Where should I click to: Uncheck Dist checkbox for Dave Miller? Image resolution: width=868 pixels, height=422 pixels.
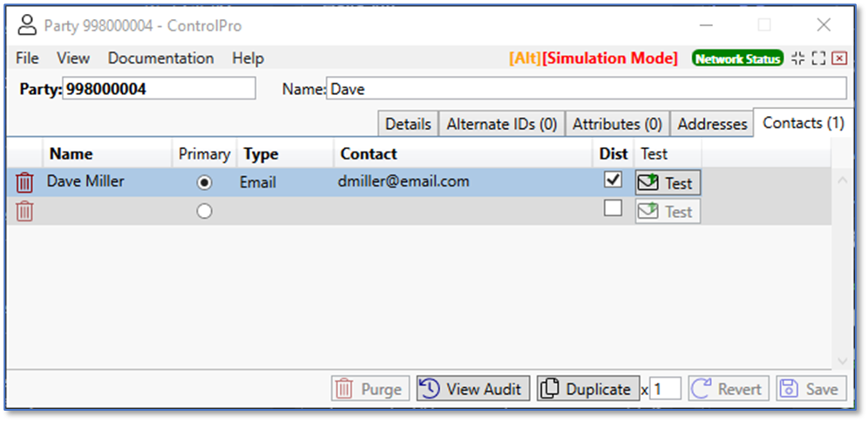[614, 180]
